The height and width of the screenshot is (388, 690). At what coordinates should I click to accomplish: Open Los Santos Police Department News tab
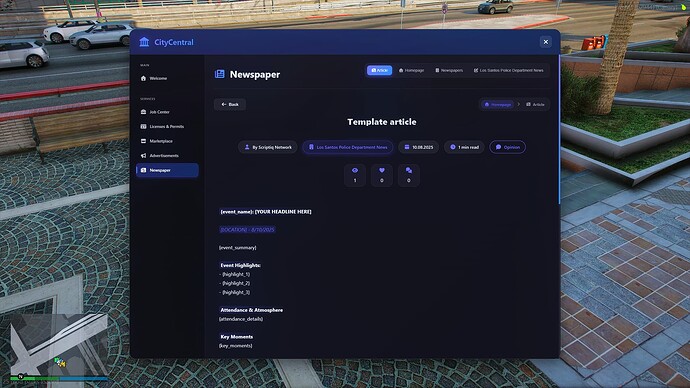click(508, 70)
